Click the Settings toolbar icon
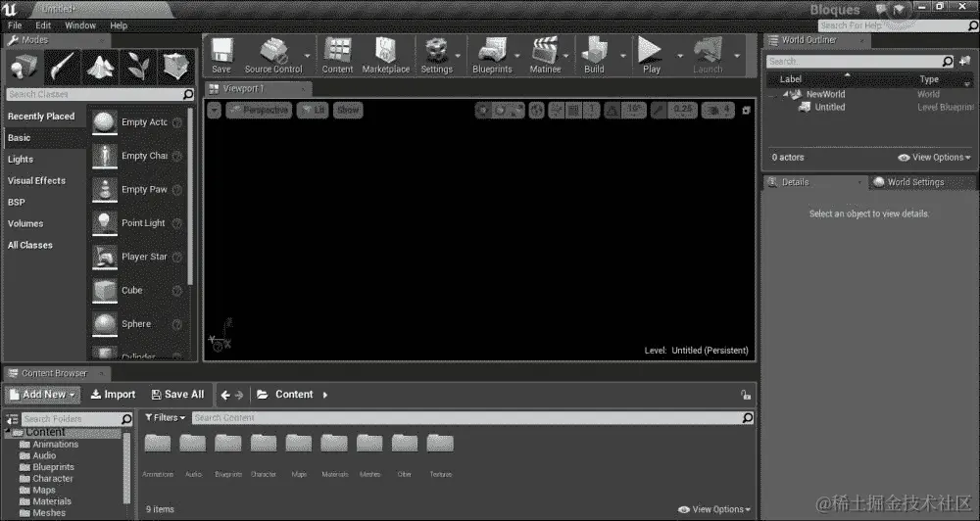This screenshot has height=521, width=980. [x=436, y=56]
